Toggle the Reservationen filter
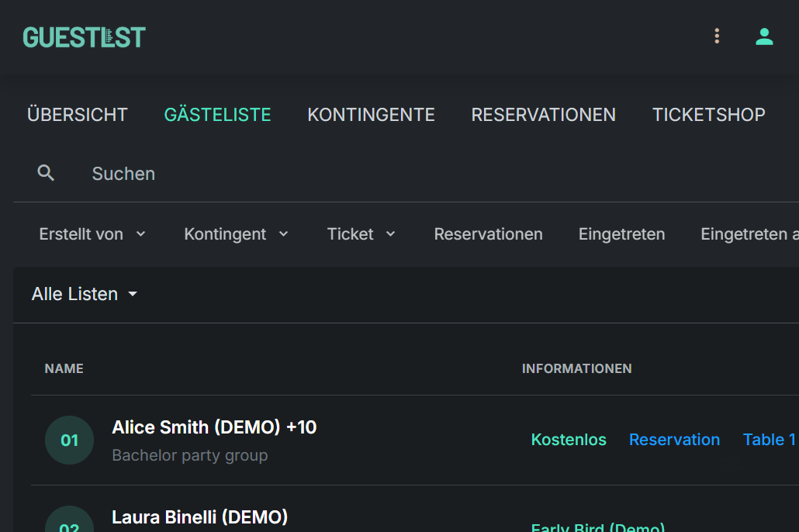 coord(488,234)
